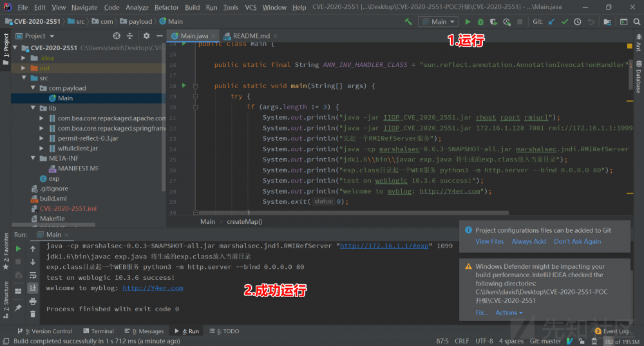Expand wlfullclient.jar

pyautogui.click(x=41, y=149)
